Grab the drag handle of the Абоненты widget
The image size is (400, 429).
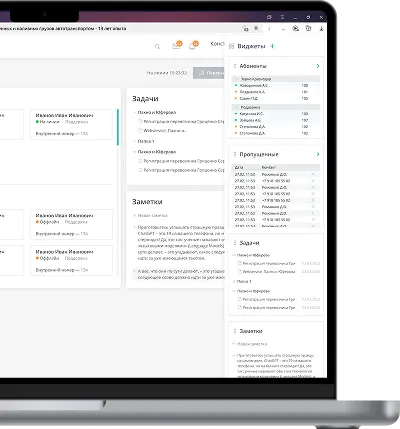click(x=235, y=66)
